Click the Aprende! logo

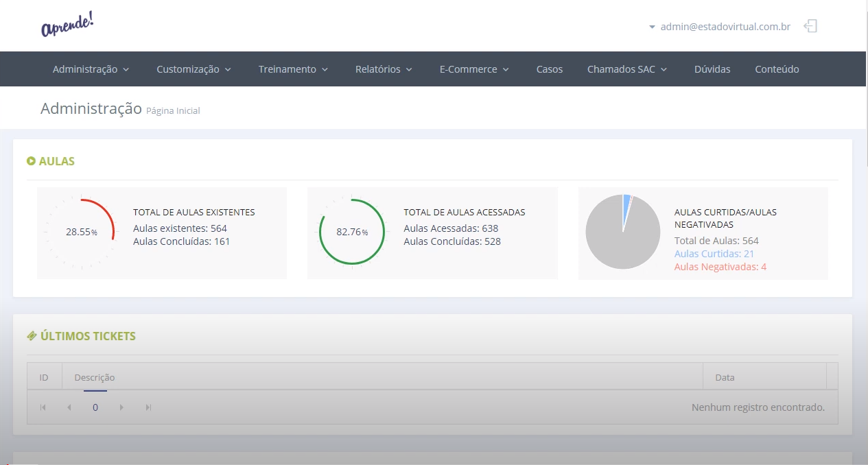click(x=67, y=25)
